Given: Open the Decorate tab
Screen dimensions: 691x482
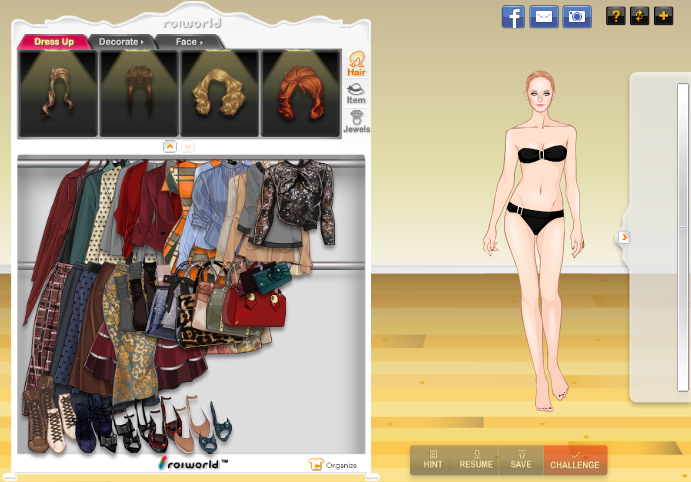Looking at the screenshot, I should point(121,42).
